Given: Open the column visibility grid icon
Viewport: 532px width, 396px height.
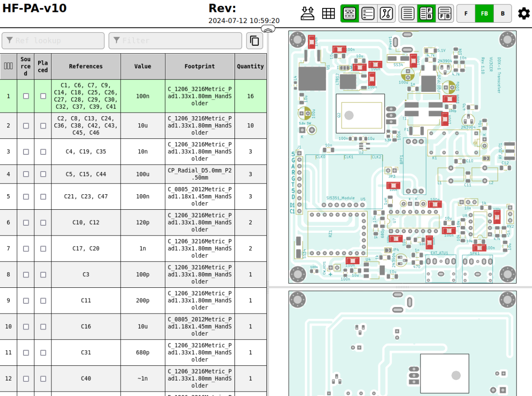Looking at the screenshot, I should point(329,13).
